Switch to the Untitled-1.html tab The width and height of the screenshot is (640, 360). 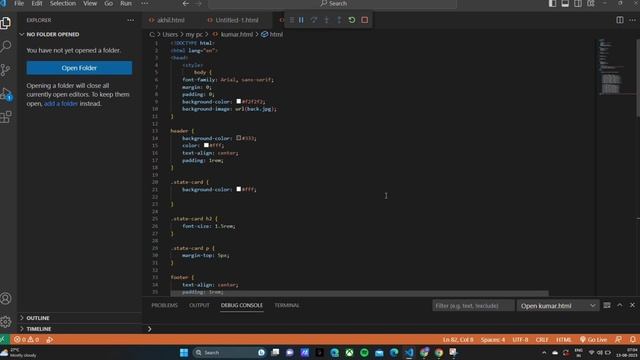point(237,20)
